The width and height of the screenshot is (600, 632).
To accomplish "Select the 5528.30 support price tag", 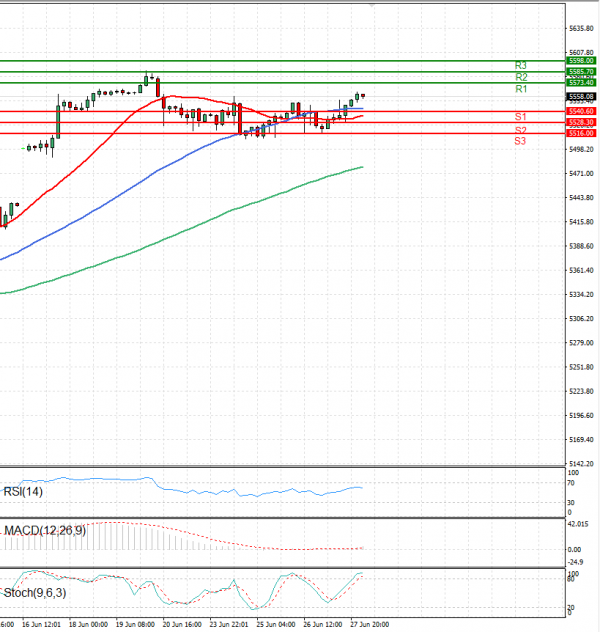I will (x=581, y=122).
